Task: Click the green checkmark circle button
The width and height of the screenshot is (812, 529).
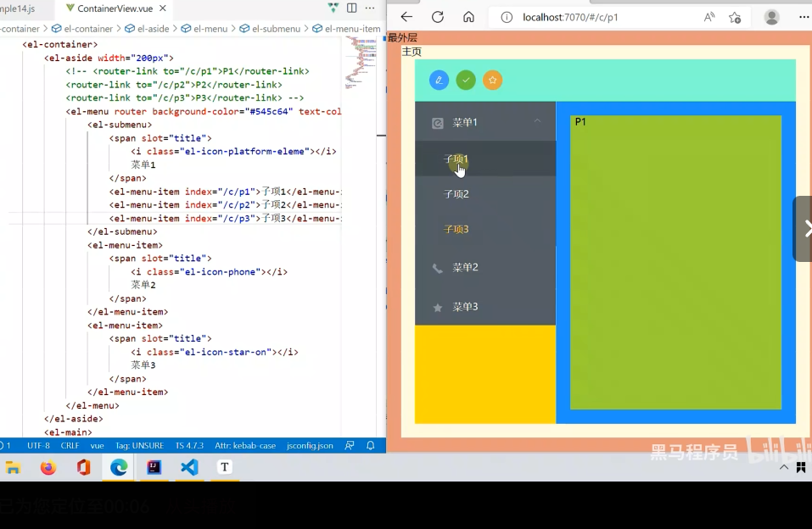Action: click(466, 80)
